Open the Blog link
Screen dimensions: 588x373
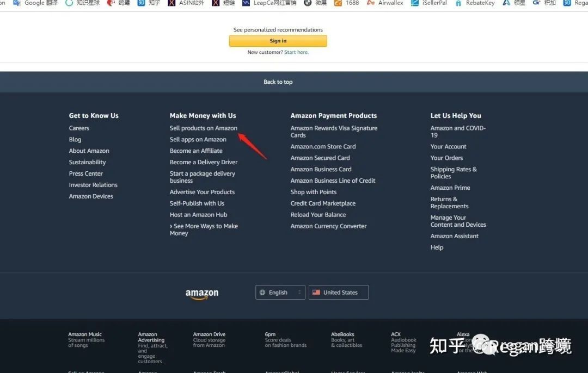click(x=75, y=139)
